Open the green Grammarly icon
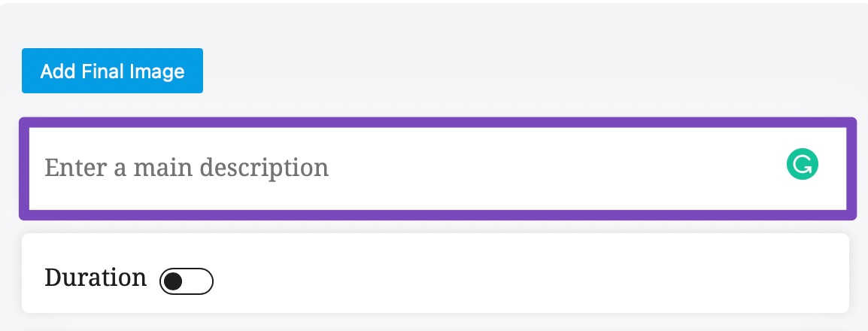 pyautogui.click(x=802, y=165)
